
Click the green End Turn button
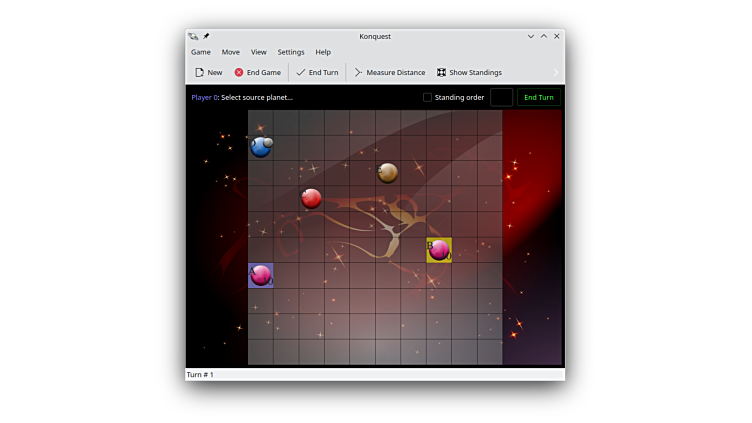tap(539, 98)
